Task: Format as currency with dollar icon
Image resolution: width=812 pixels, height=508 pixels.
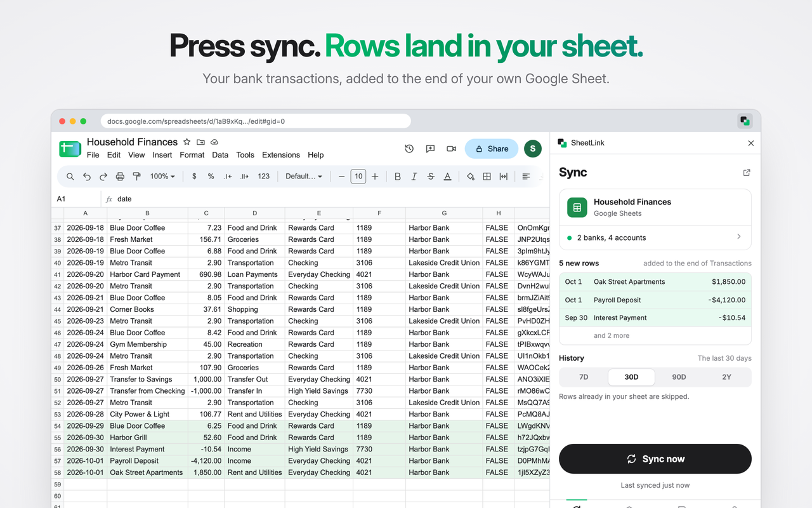Action: 194,177
